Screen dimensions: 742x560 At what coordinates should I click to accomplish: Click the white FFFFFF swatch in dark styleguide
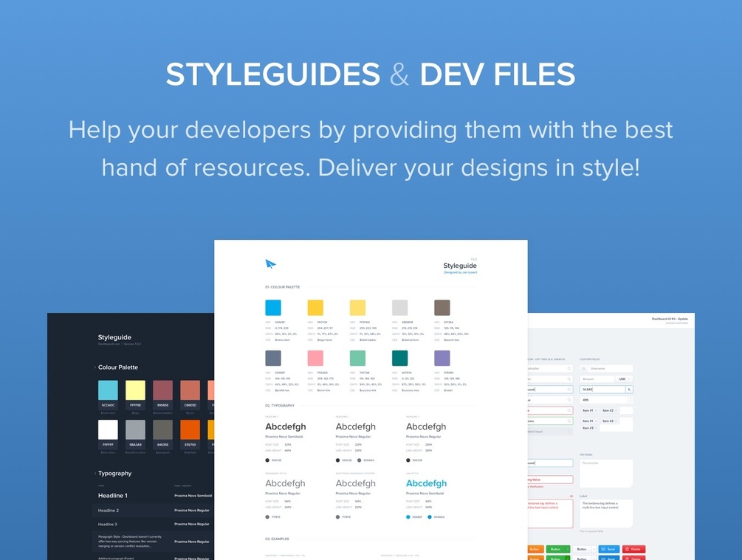tap(108, 429)
